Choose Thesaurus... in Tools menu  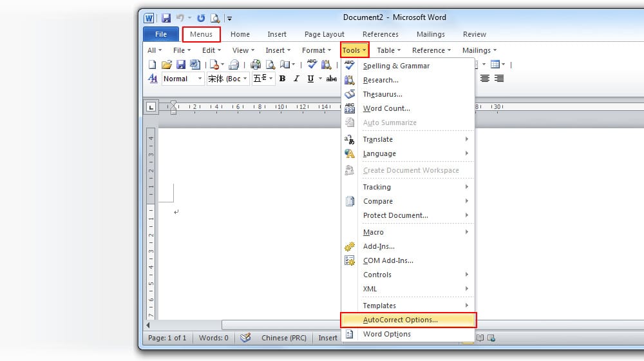pyautogui.click(x=408, y=94)
